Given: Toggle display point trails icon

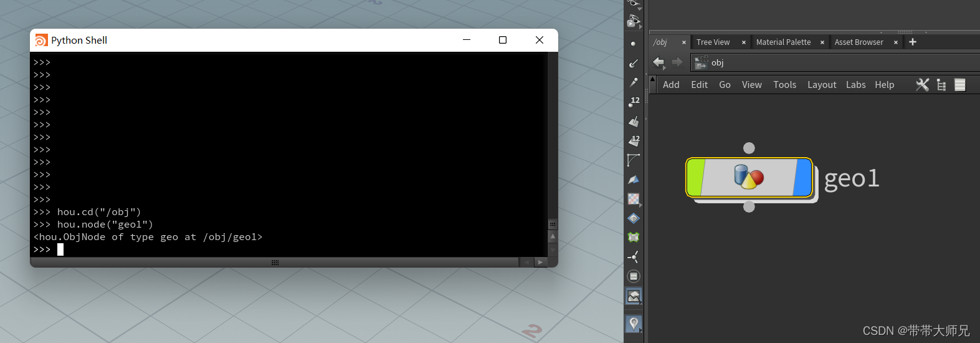Looking at the screenshot, I should pyautogui.click(x=634, y=82).
